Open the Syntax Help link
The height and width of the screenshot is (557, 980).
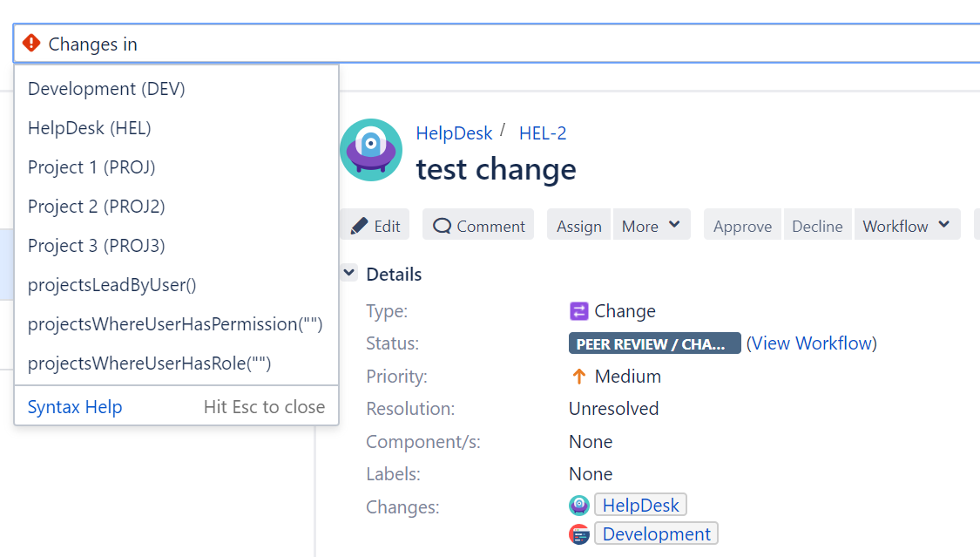tap(75, 407)
